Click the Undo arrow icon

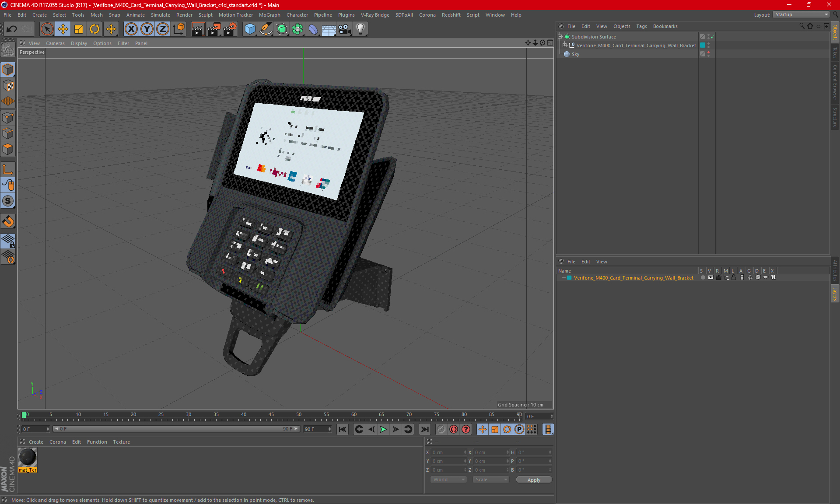click(x=12, y=29)
